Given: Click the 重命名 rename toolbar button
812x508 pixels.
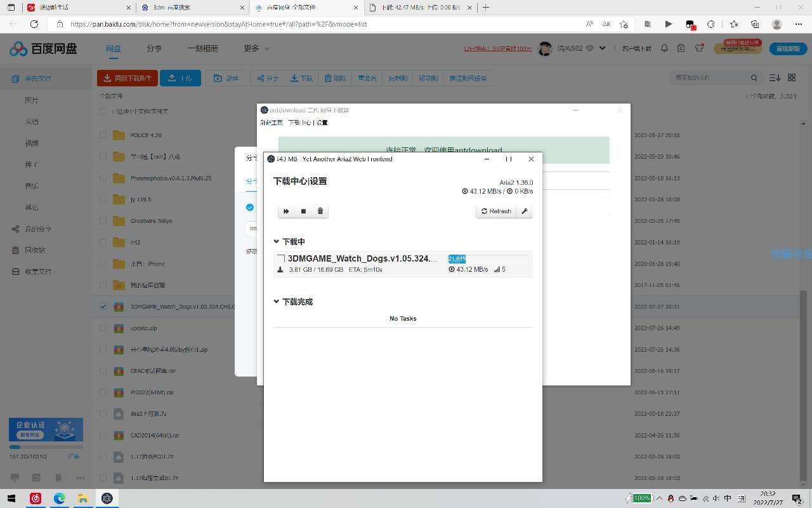Looking at the screenshot, I should 367,78.
